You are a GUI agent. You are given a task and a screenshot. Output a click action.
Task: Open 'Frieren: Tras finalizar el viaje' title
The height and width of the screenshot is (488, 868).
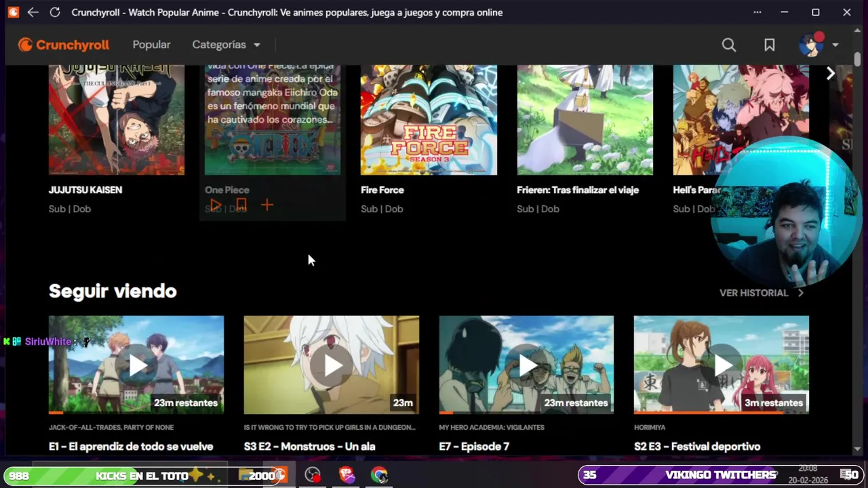pos(578,190)
